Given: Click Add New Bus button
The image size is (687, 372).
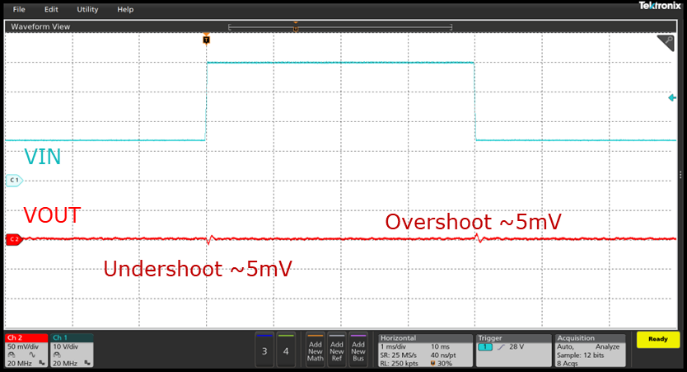Looking at the screenshot, I should [358, 350].
